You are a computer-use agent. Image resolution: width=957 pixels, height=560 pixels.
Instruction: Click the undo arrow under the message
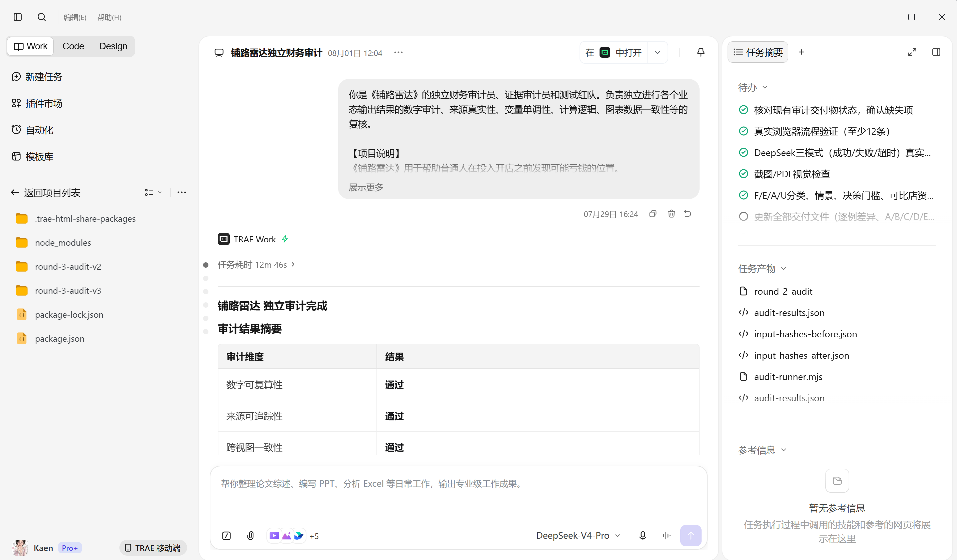(x=688, y=214)
